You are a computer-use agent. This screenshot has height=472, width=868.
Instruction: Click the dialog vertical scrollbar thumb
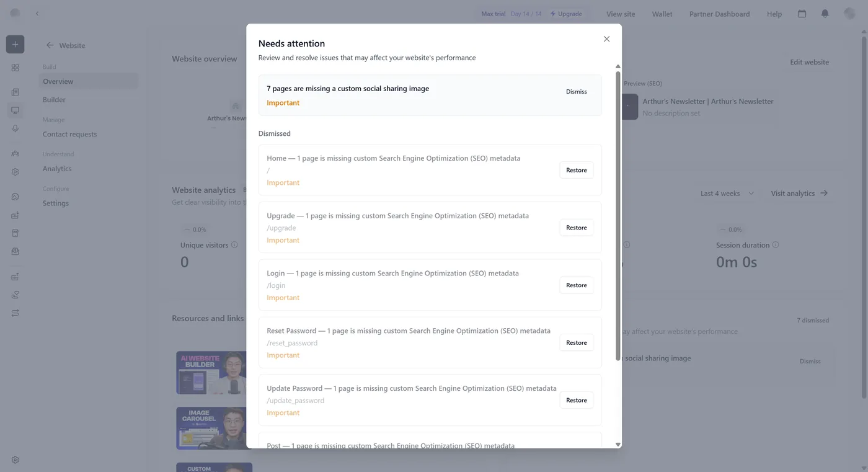pyautogui.click(x=618, y=216)
